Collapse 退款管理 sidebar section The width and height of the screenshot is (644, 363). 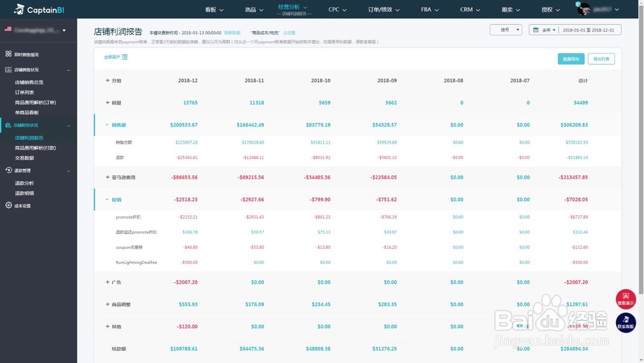[68, 171]
